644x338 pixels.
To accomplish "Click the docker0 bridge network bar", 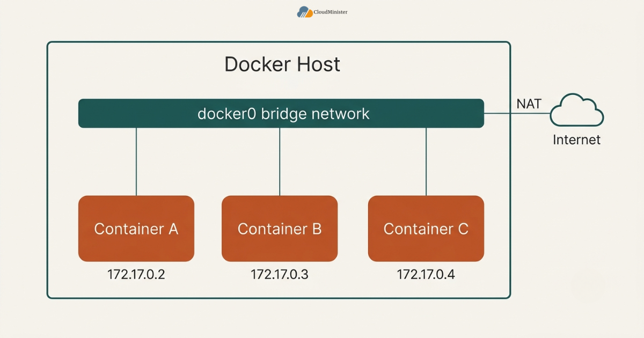I will 281,113.
